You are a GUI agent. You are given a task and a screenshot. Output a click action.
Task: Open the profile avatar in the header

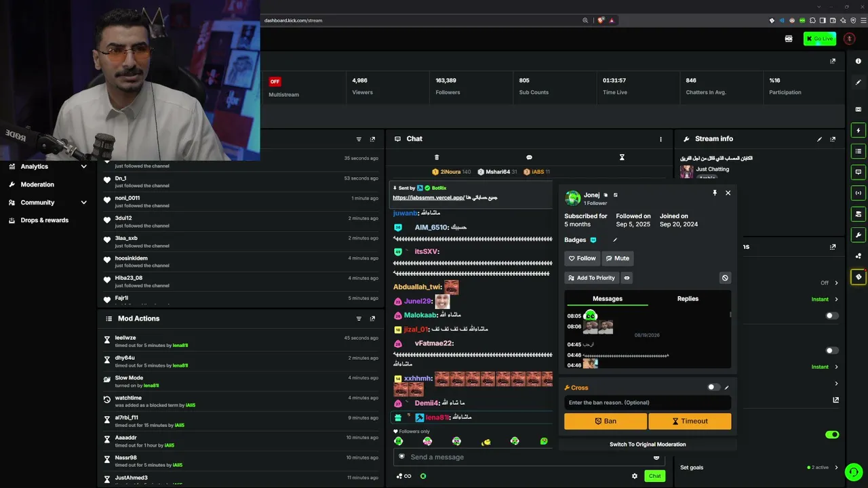pos(849,39)
